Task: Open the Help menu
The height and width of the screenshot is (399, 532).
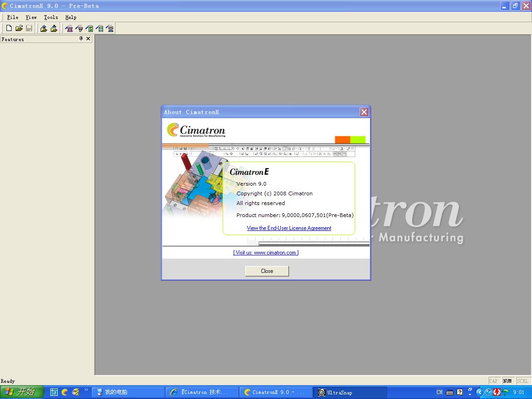Action: point(71,17)
